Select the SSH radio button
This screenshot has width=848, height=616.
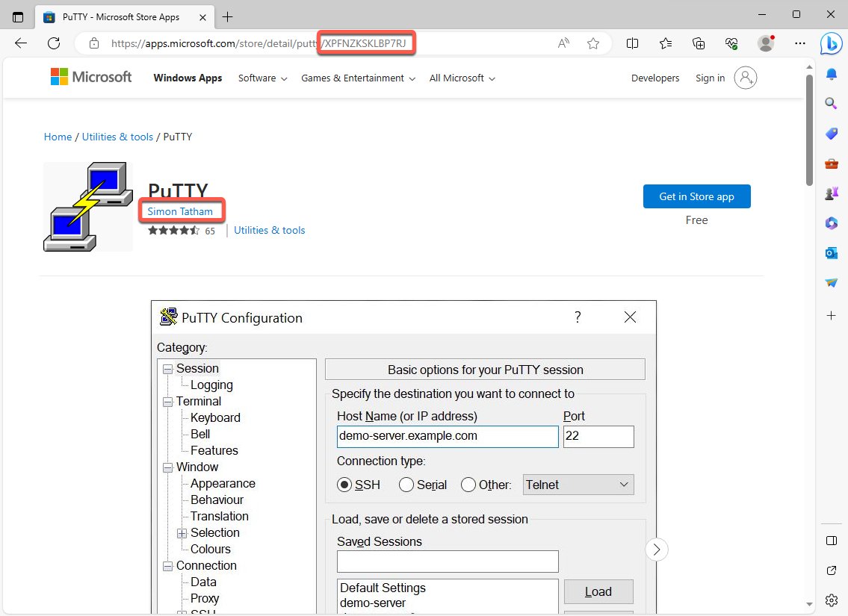344,485
